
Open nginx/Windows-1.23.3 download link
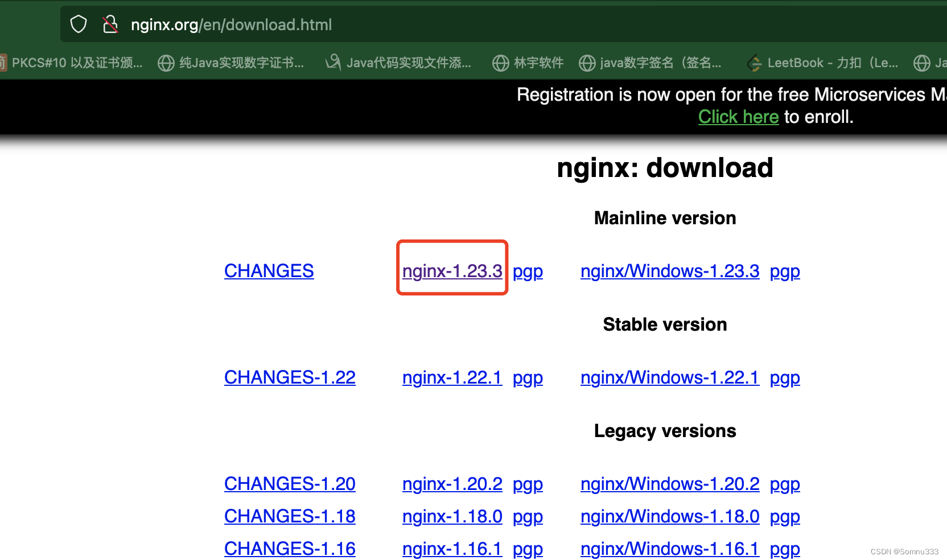[669, 270]
